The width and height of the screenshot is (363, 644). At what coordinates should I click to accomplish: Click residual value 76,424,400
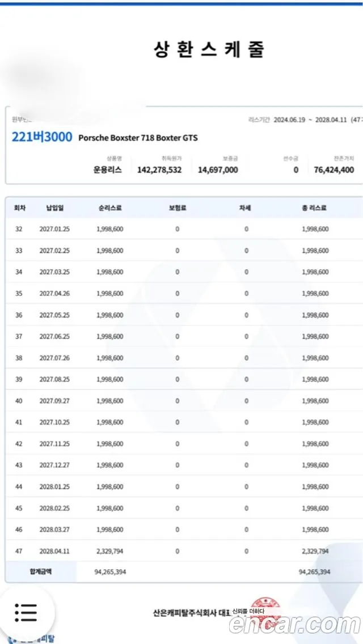[334, 170]
